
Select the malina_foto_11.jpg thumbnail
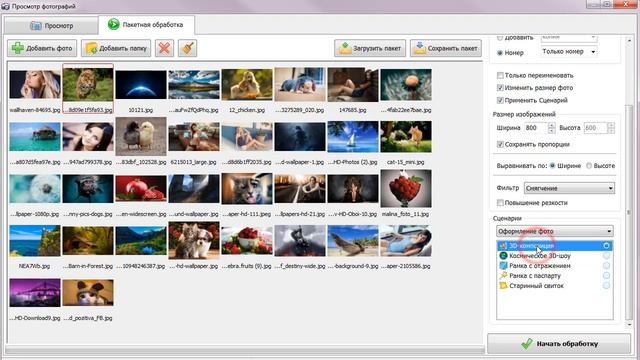pos(406,189)
